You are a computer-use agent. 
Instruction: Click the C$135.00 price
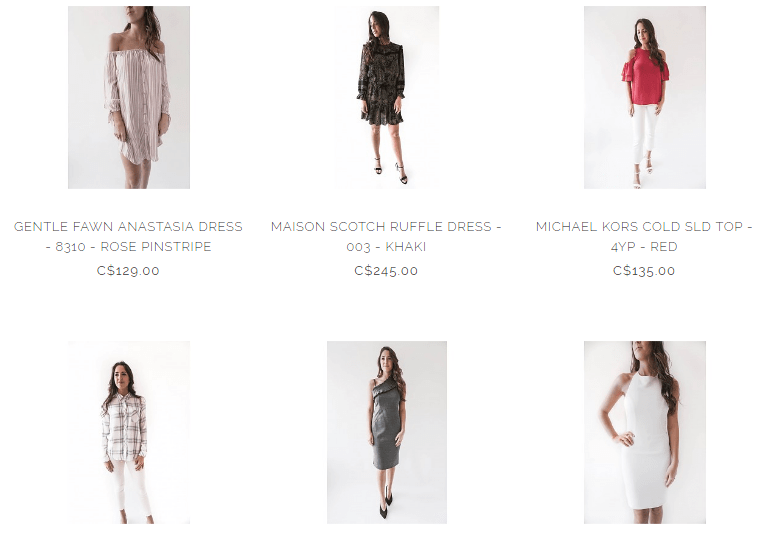coord(644,271)
